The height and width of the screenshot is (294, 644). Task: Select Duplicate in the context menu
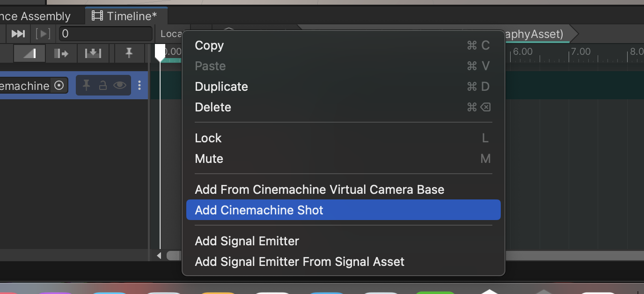coord(221,87)
